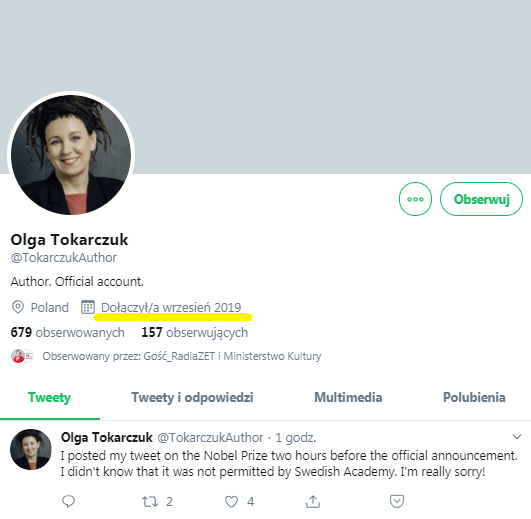The height and width of the screenshot is (519, 531).
Task: Open the Multimedia tab
Action: (348, 397)
